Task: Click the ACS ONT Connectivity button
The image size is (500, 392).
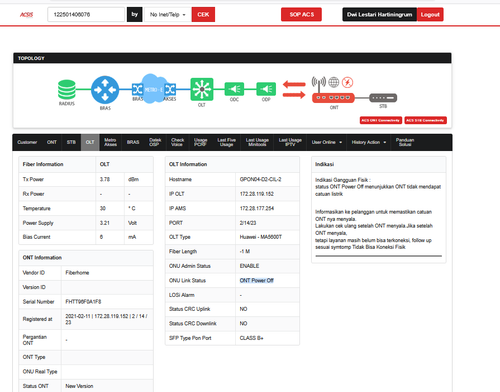Action: coord(381,120)
